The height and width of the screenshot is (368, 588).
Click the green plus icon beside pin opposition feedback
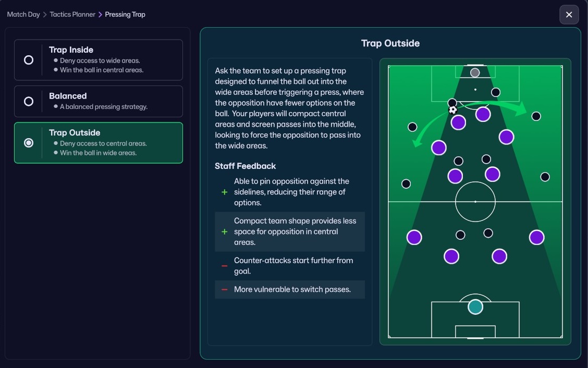point(225,192)
